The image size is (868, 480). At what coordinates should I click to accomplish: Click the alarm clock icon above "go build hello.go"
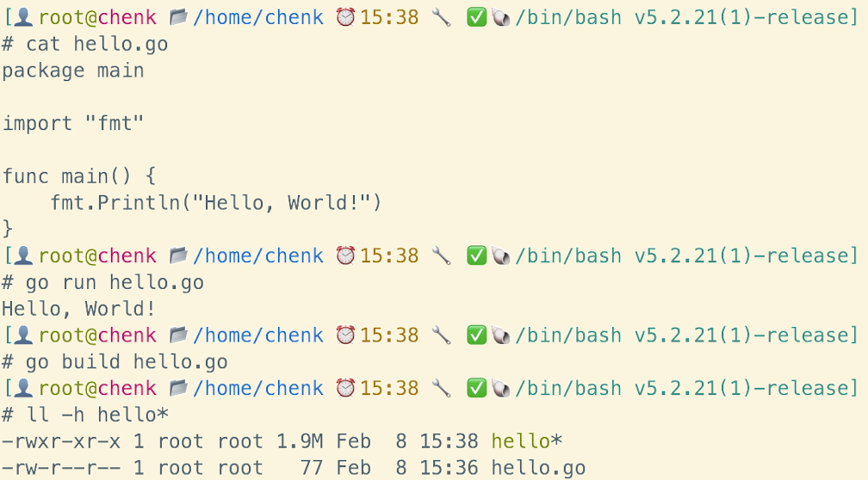coord(345,335)
